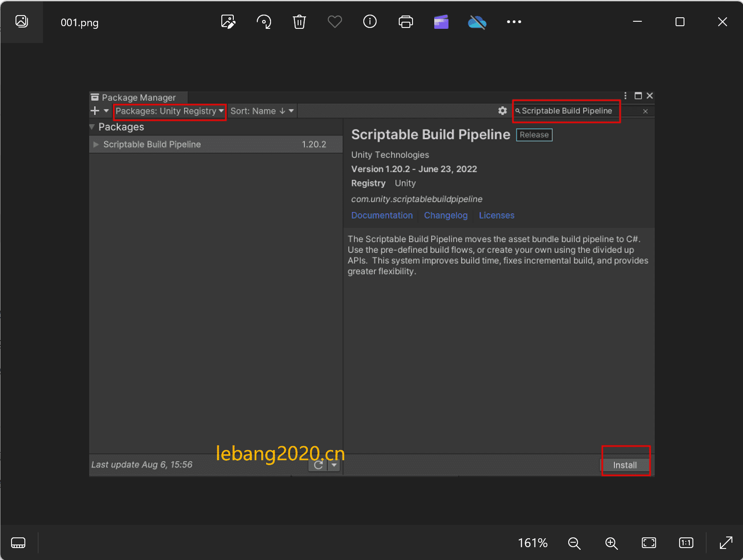Open Package Manager settings gear
Image resolution: width=743 pixels, height=560 pixels.
tap(502, 111)
